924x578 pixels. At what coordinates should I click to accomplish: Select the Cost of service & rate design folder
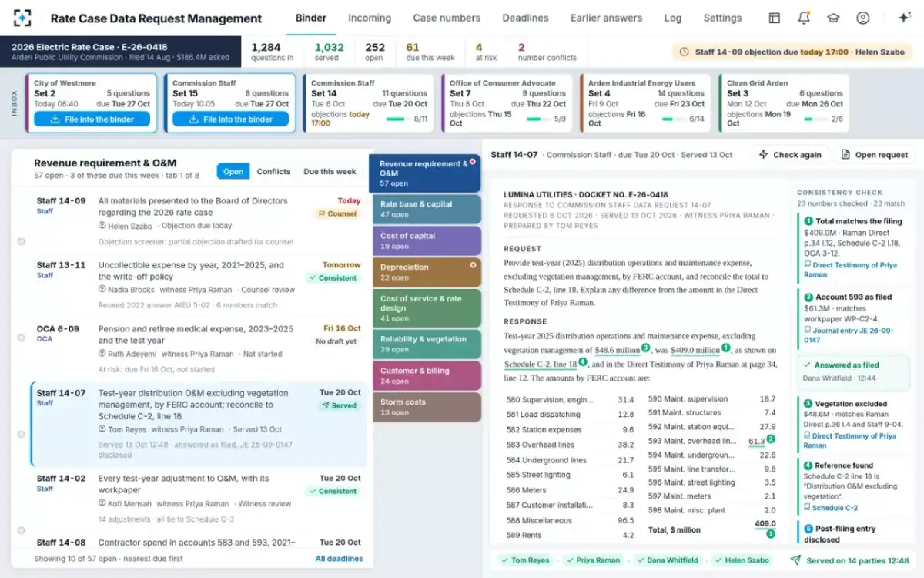427,307
